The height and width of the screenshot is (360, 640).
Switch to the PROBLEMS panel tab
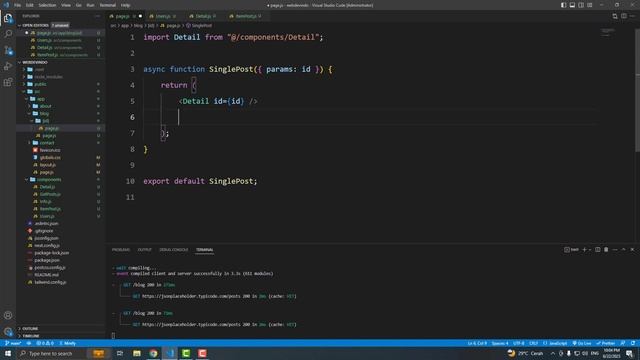121,249
